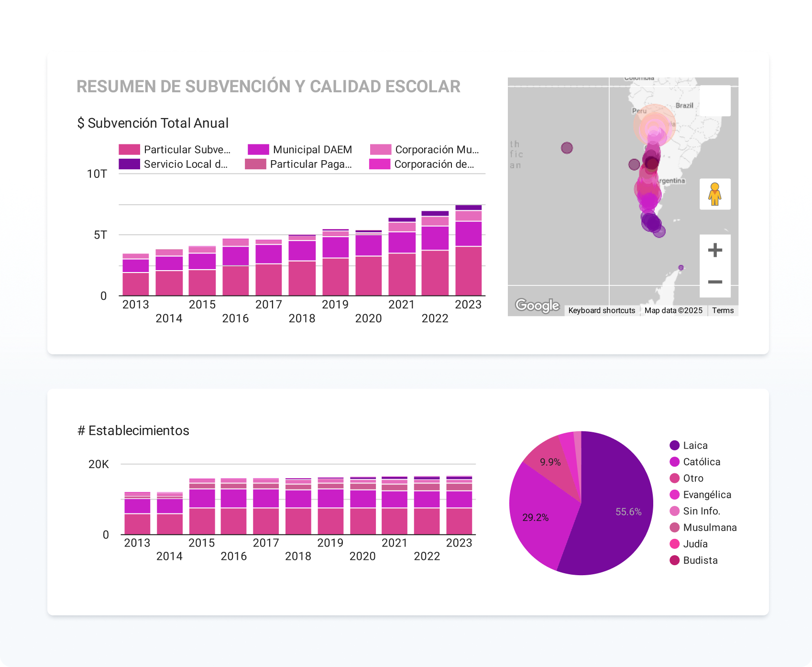Zoom in on the map
812x667 pixels.
click(x=715, y=250)
